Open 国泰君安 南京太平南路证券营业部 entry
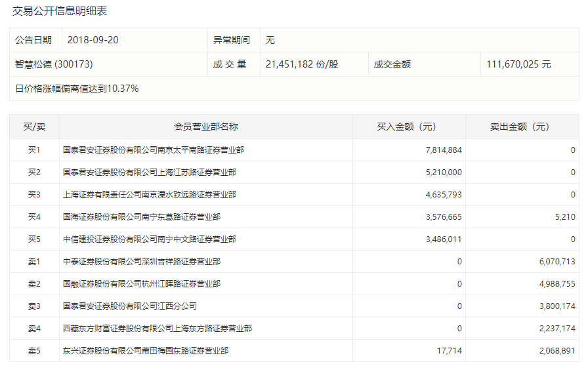This screenshot has height=368, width=588. point(153,150)
